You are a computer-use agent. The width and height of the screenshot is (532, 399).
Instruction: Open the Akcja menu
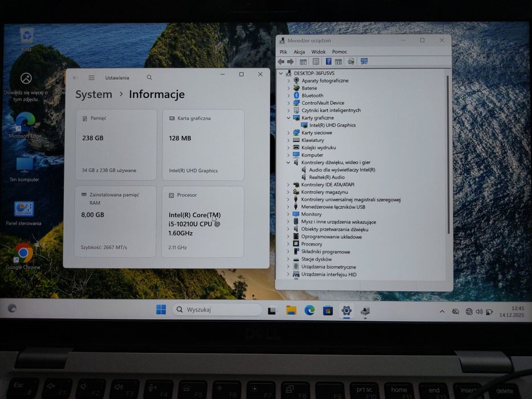[299, 52]
